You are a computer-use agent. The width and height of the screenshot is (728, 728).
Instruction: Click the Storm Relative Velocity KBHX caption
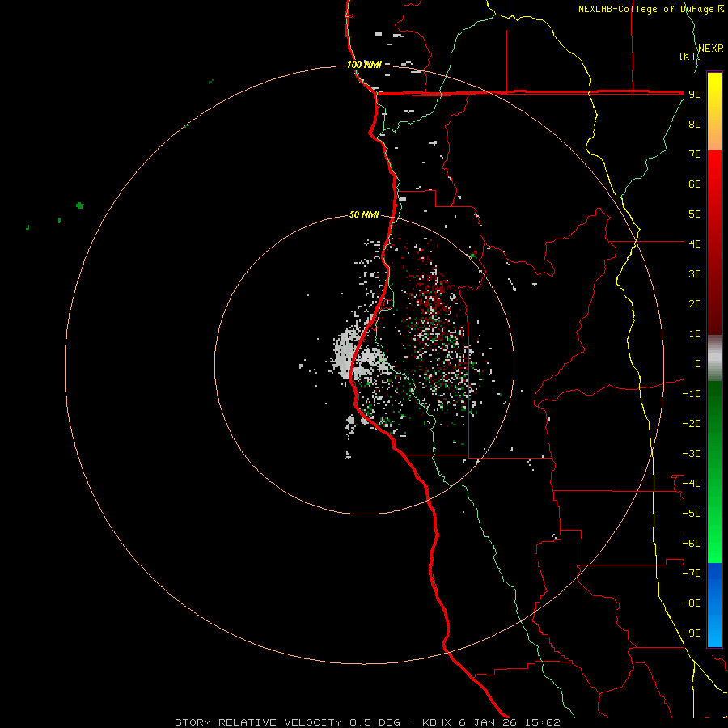click(x=367, y=722)
